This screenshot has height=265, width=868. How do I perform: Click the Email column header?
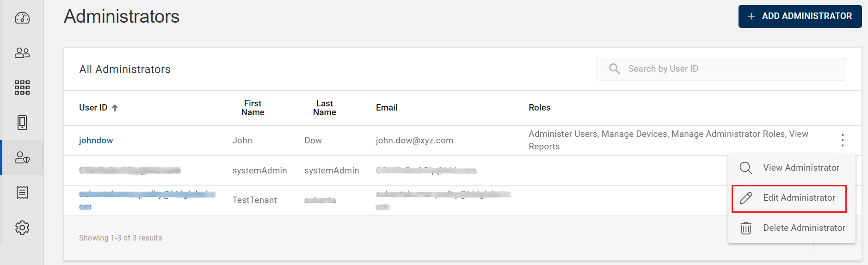point(387,108)
